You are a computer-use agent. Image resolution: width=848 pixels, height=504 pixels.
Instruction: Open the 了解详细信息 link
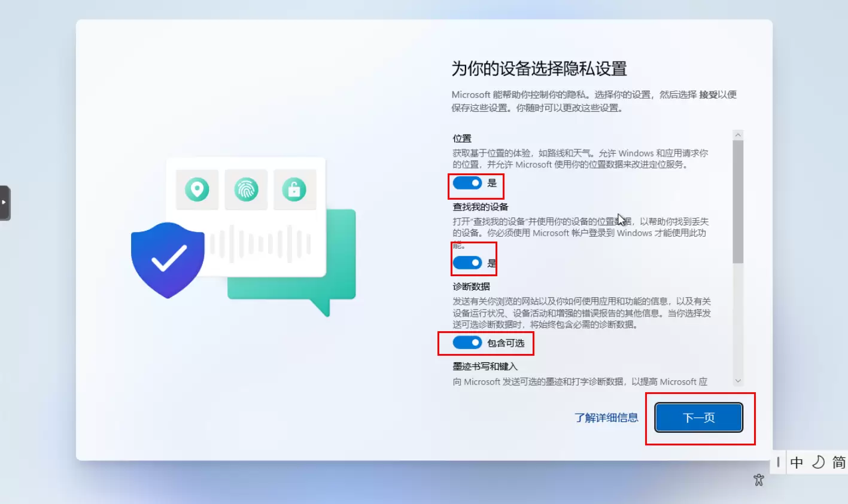(606, 417)
